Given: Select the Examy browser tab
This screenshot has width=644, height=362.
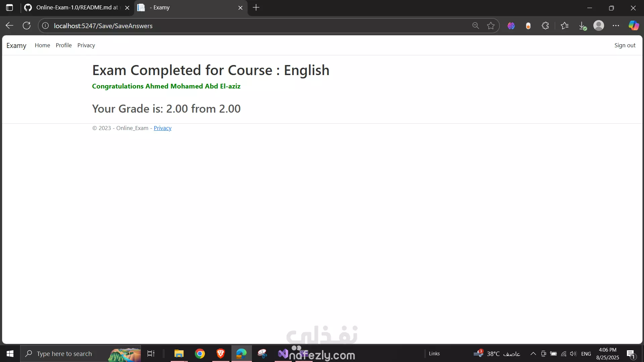Looking at the screenshot, I should (x=191, y=8).
